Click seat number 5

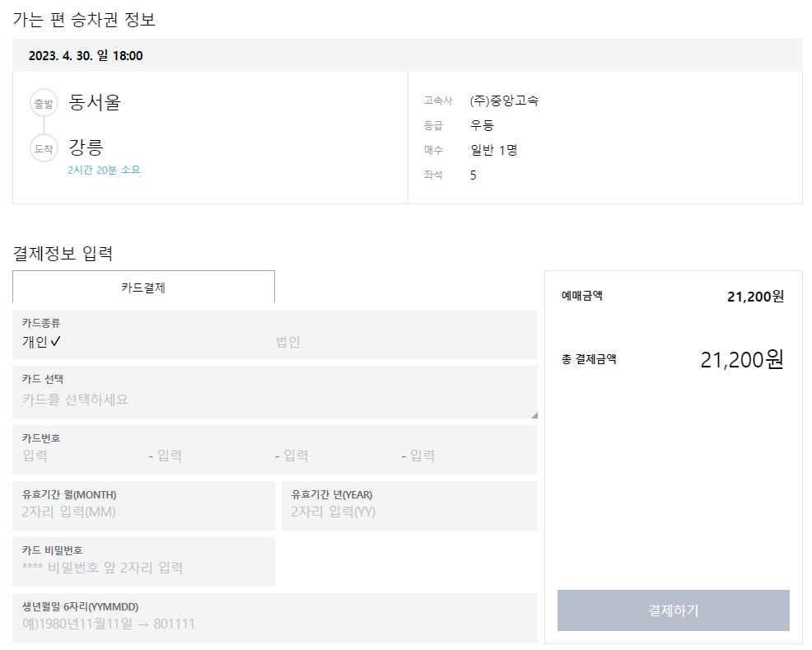click(x=473, y=175)
